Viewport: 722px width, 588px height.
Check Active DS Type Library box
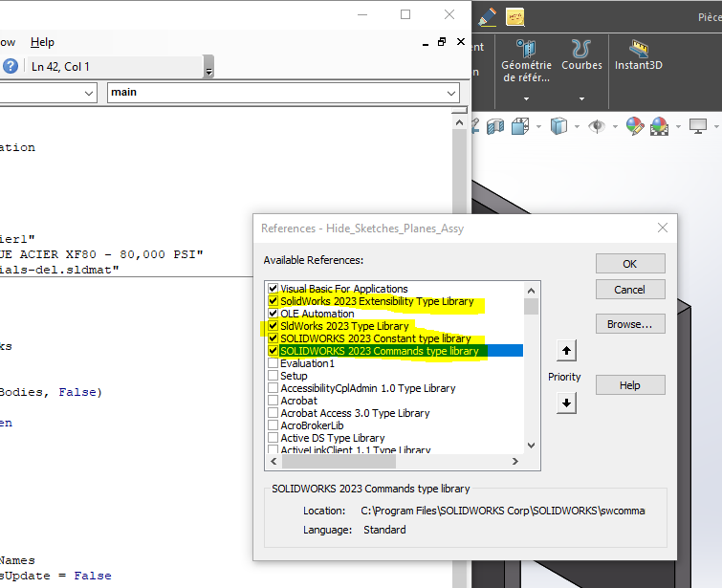[x=273, y=438]
